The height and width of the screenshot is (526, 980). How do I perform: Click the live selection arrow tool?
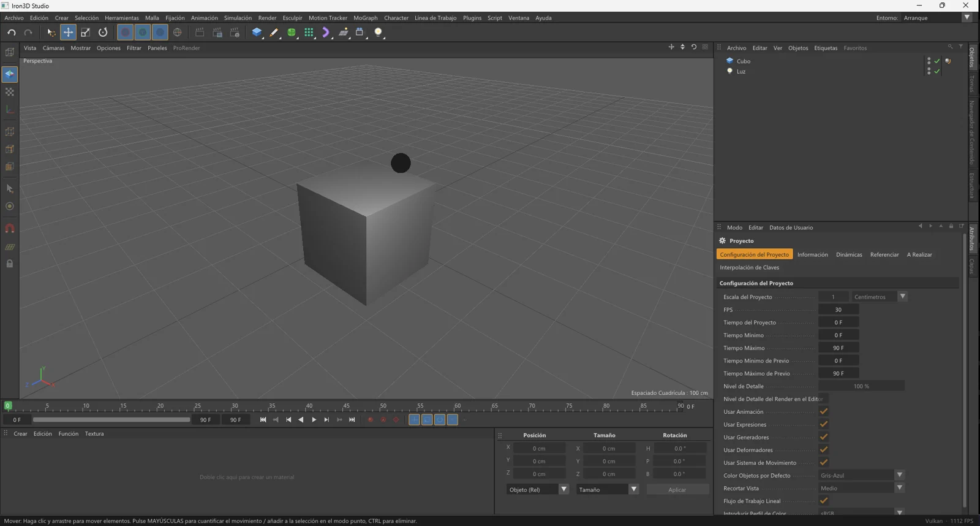51,32
